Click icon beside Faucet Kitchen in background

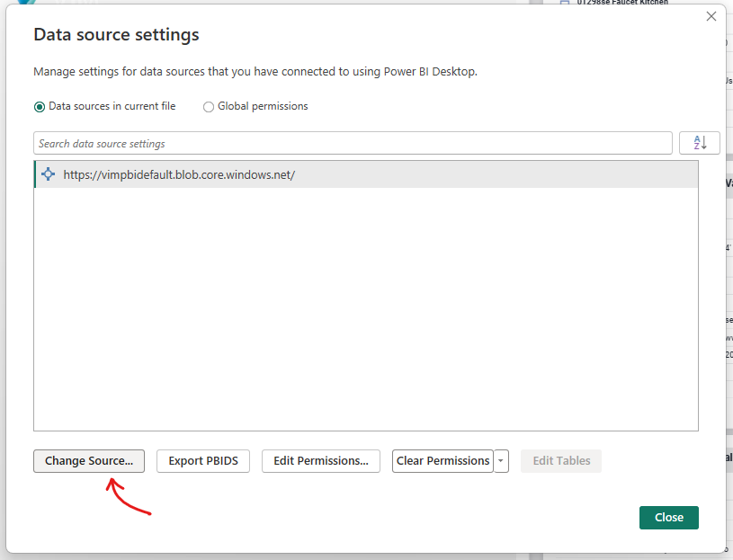click(x=565, y=3)
